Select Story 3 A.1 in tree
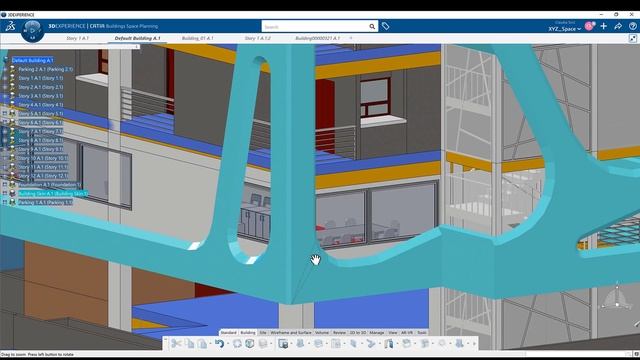The height and width of the screenshot is (360, 640). (x=41, y=96)
